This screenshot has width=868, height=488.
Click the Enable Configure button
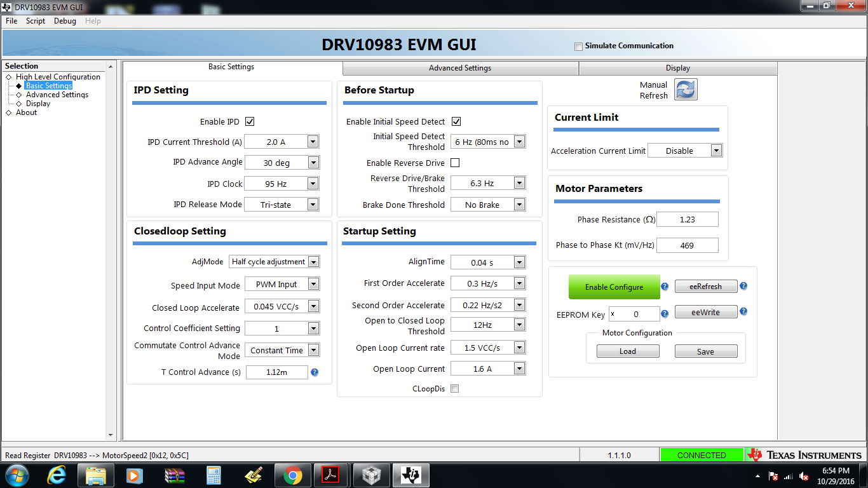coord(614,287)
